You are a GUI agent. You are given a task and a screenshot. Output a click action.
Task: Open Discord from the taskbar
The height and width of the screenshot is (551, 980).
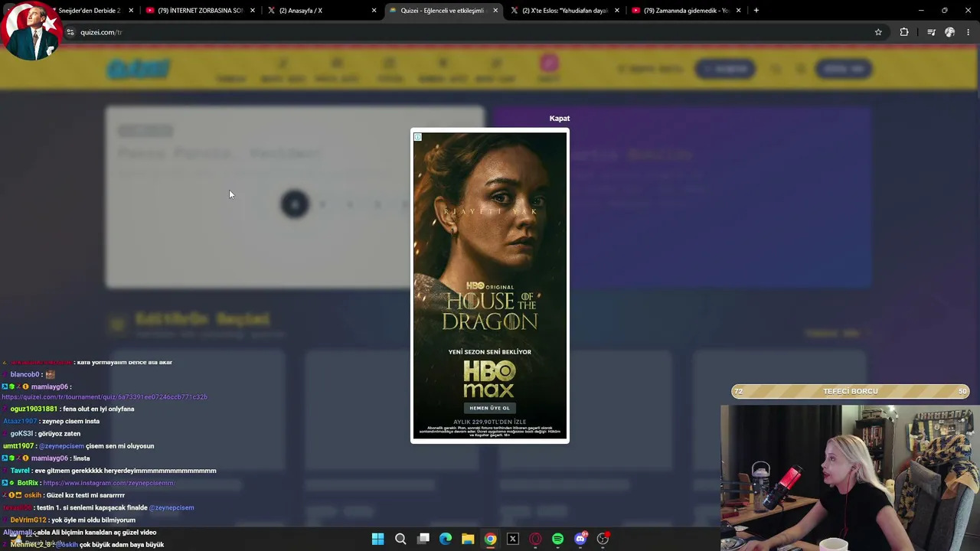[580, 539]
